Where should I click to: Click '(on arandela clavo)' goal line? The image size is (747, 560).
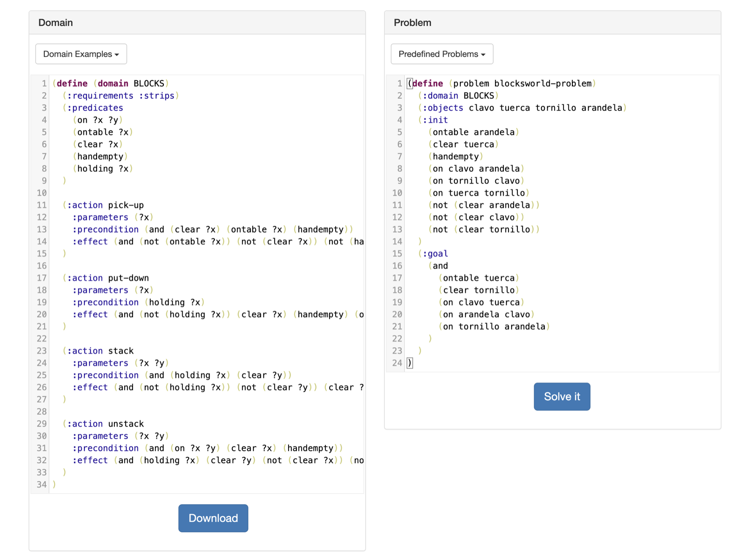[486, 314]
